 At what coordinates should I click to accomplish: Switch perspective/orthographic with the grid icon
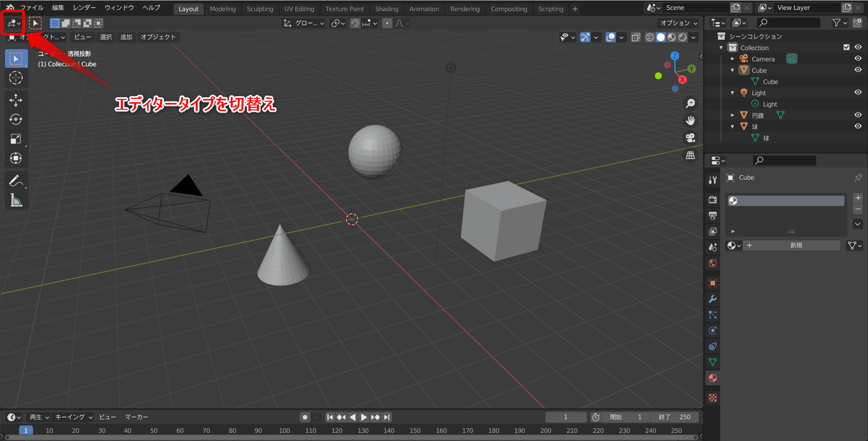click(x=690, y=155)
